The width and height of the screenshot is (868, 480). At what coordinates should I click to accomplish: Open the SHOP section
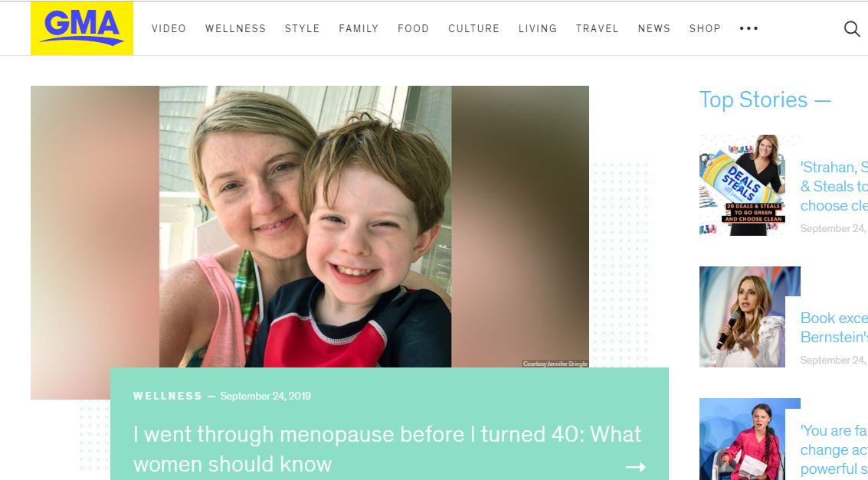pyautogui.click(x=705, y=28)
